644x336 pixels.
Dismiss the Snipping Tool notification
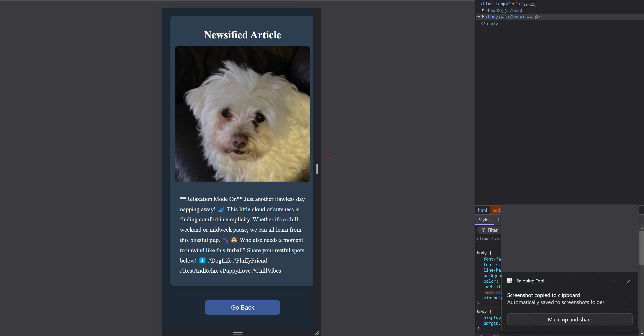coord(628,281)
